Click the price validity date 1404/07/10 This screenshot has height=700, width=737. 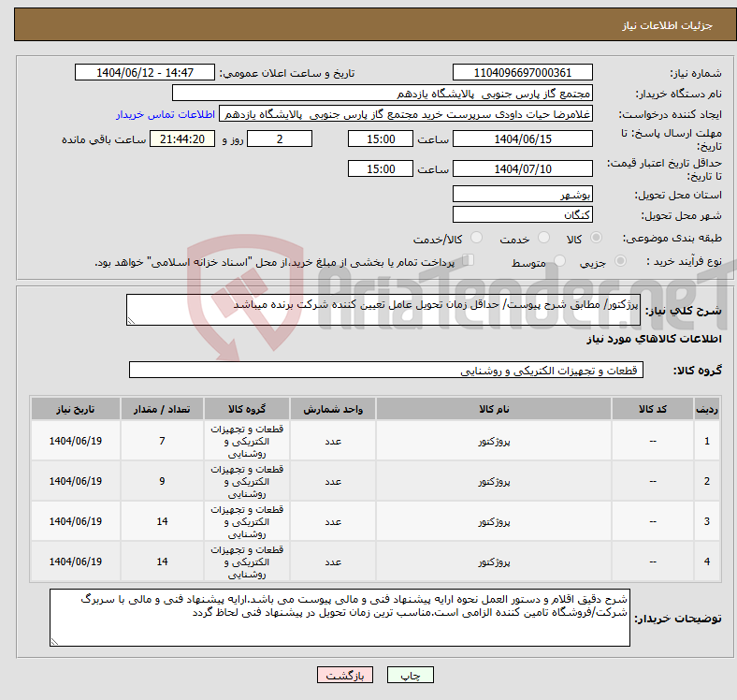522,168
